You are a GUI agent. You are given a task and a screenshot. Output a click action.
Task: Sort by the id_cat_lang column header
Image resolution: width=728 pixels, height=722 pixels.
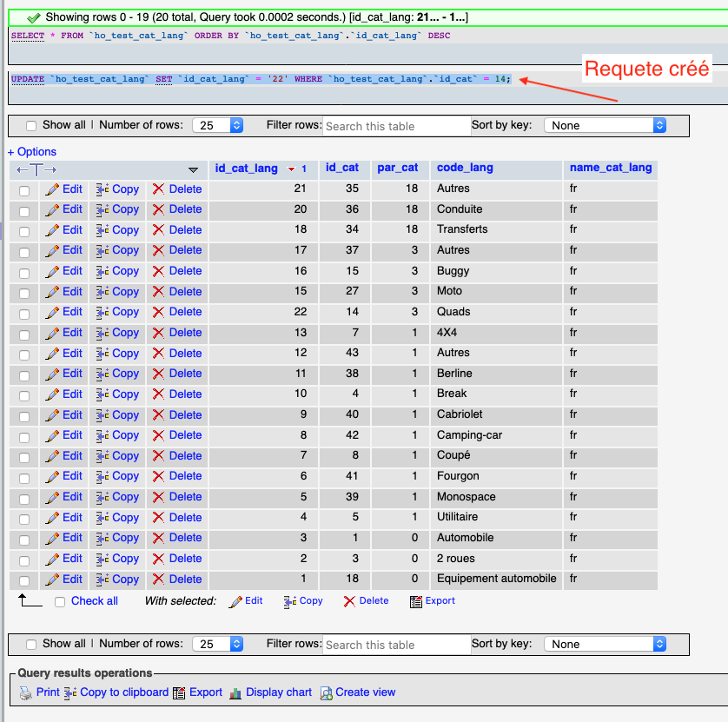[246, 169]
